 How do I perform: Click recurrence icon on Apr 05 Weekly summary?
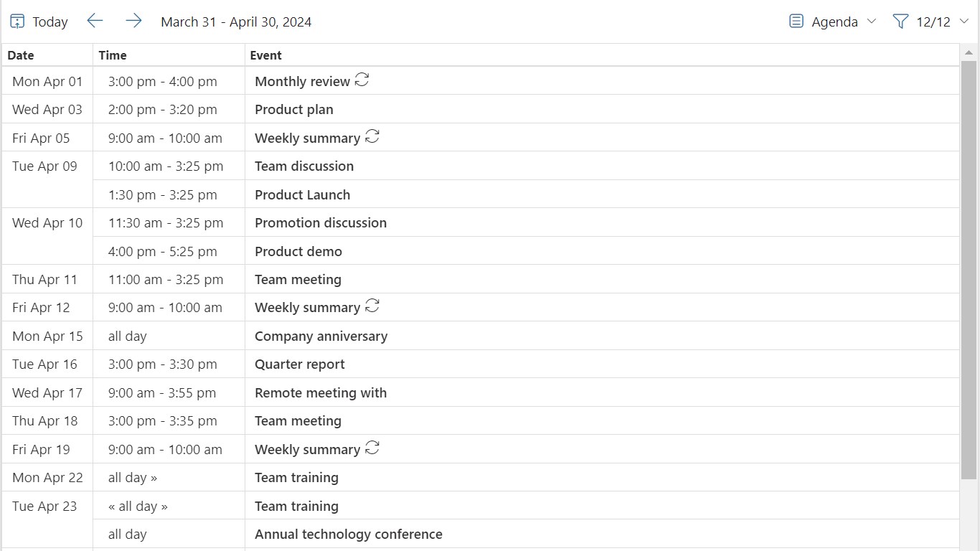(x=372, y=137)
